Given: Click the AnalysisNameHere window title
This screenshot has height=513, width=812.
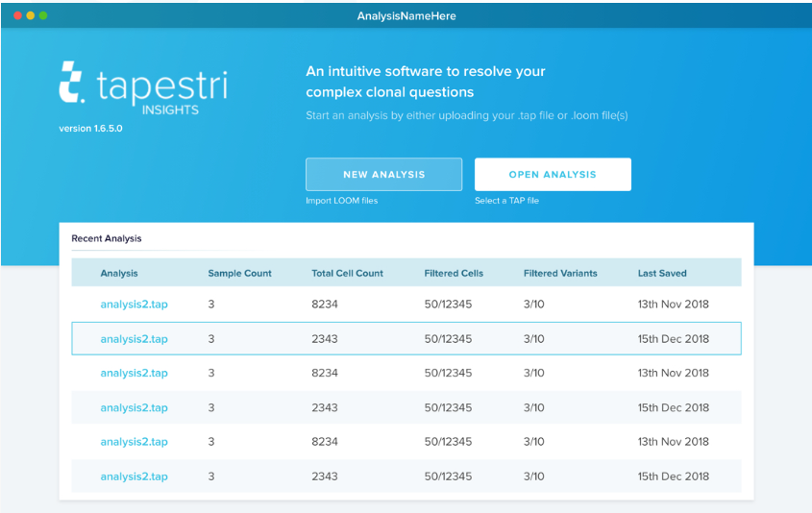Looking at the screenshot, I should point(406,16).
